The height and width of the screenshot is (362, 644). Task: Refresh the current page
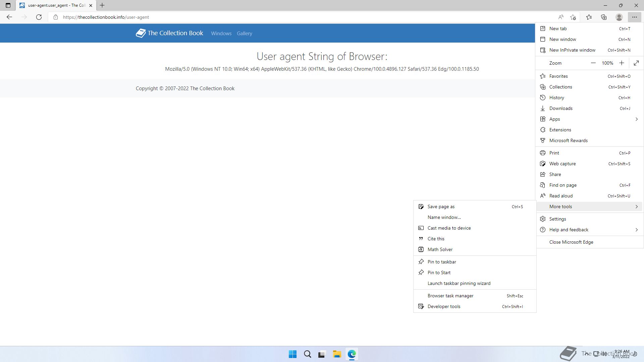click(x=39, y=17)
